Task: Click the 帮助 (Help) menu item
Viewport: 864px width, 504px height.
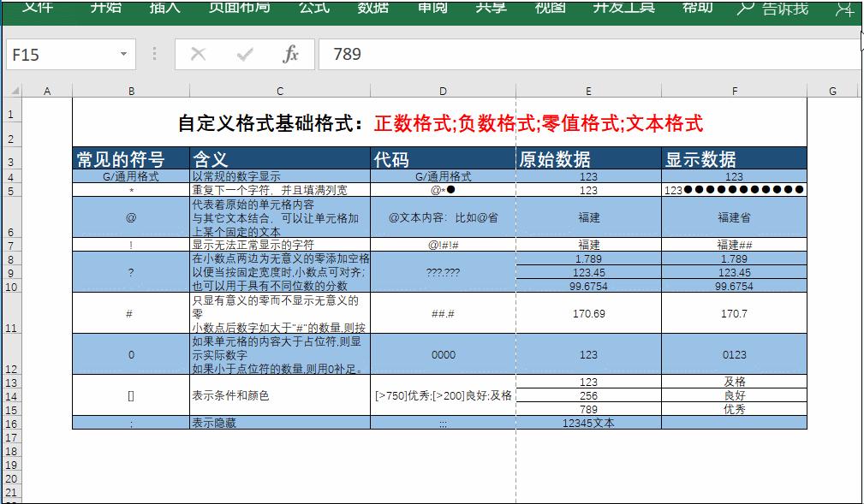Action: [x=696, y=9]
